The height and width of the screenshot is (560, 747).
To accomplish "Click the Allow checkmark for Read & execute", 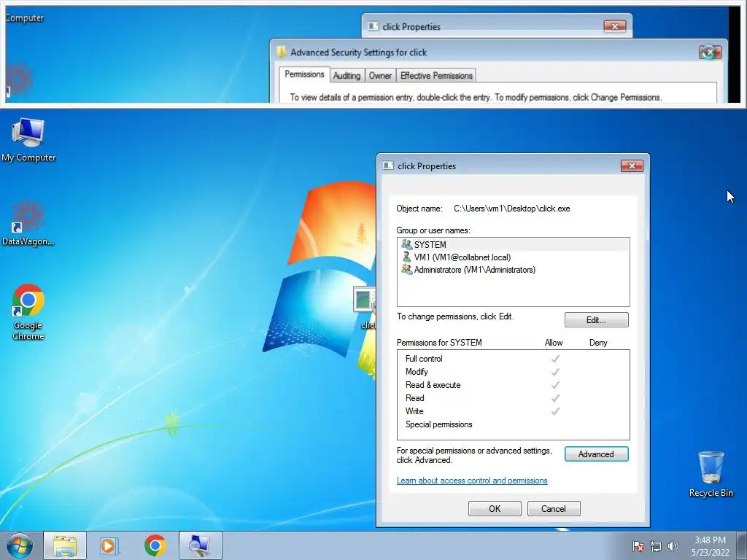I will click(555, 385).
